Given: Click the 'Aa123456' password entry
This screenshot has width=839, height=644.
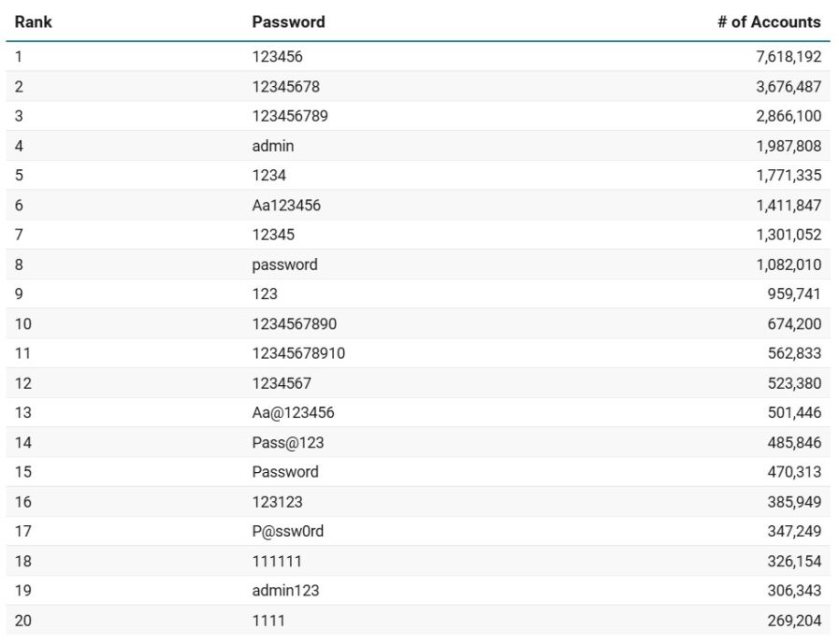Looking at the screenshot, I should pyautogui.click(x=286, y=206).
